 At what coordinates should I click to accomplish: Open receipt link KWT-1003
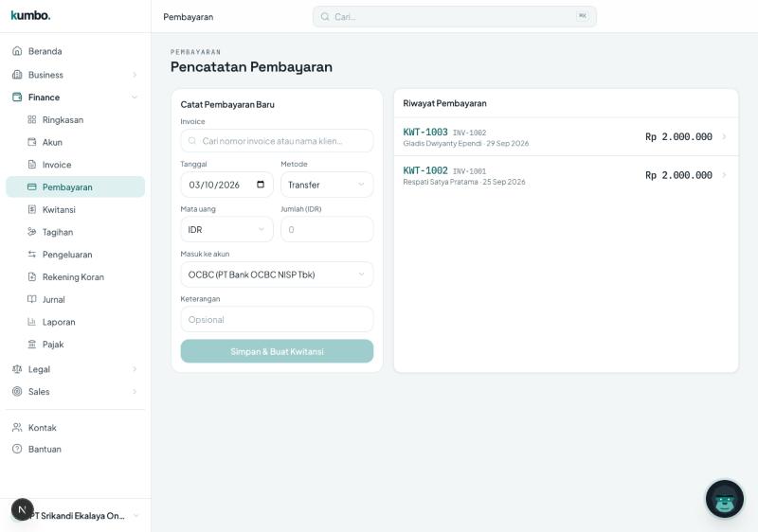(x=425, y=132)
